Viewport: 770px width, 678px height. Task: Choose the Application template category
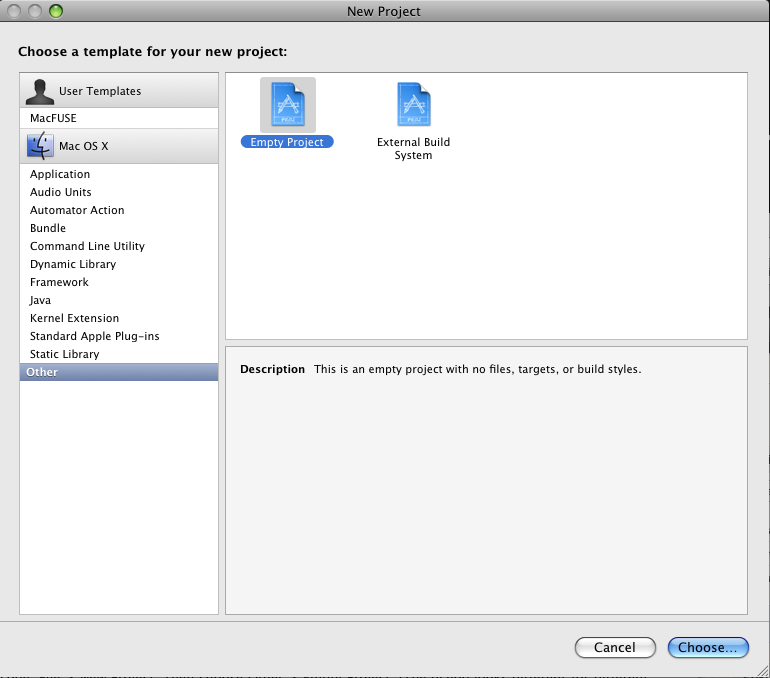pos(60,174)
